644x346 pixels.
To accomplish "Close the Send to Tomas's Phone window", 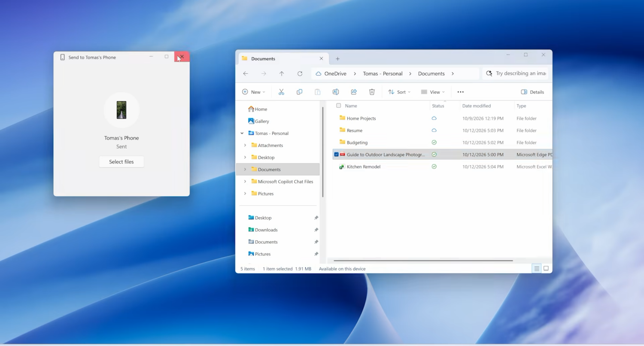I will click(182, 57).
